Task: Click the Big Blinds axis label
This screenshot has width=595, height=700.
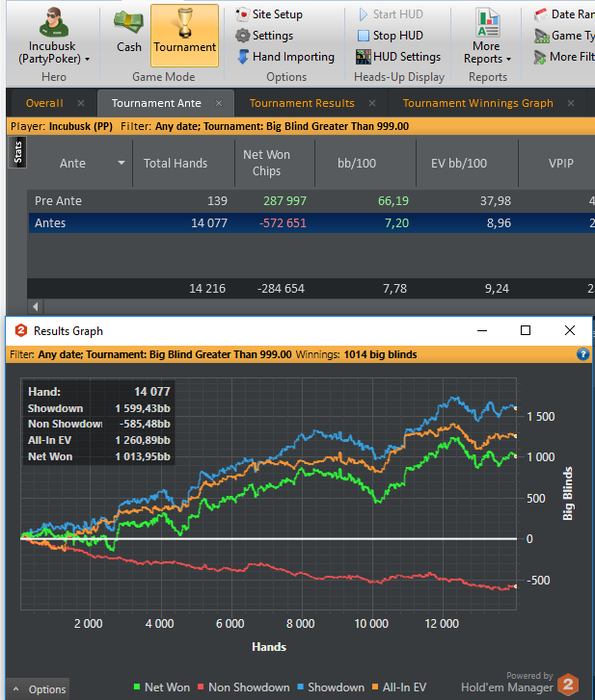Action: (x=567, y=494)
